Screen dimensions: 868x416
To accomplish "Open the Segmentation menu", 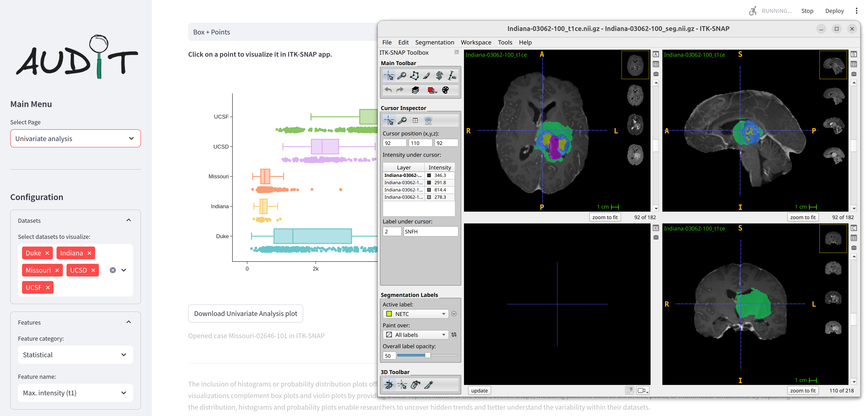I will click(x=434, y=42).
